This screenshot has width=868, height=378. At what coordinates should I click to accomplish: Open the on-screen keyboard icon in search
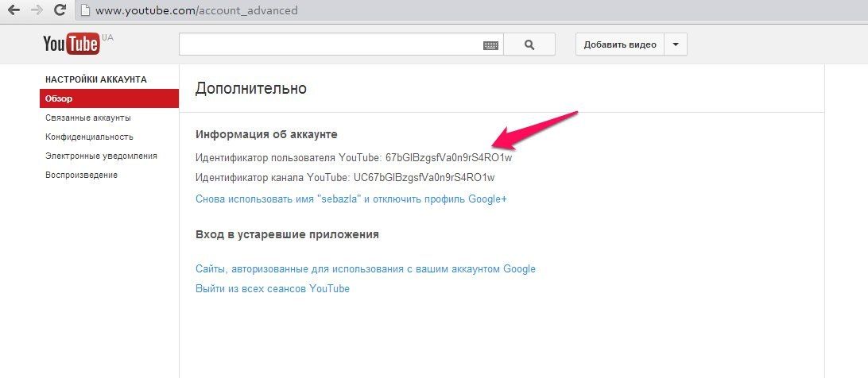[490, 45]
